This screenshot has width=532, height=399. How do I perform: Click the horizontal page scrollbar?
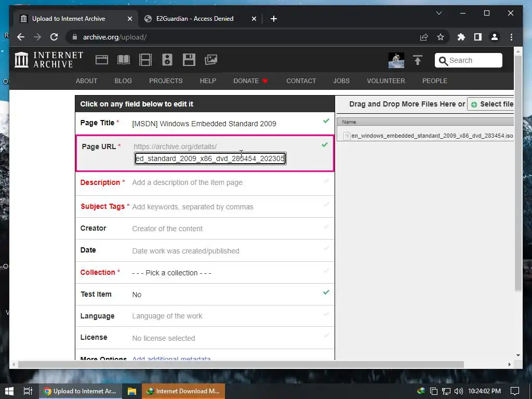241,364
